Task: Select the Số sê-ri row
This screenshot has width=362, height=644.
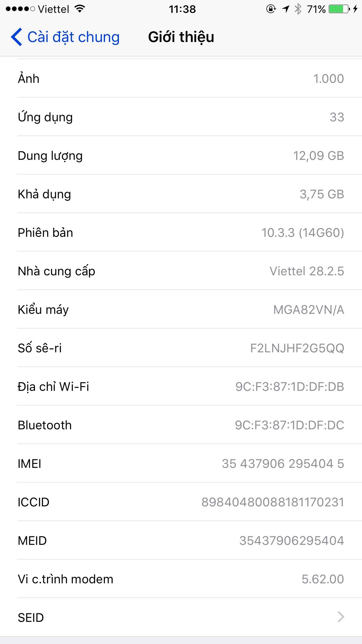Action: tap(181, 348)
